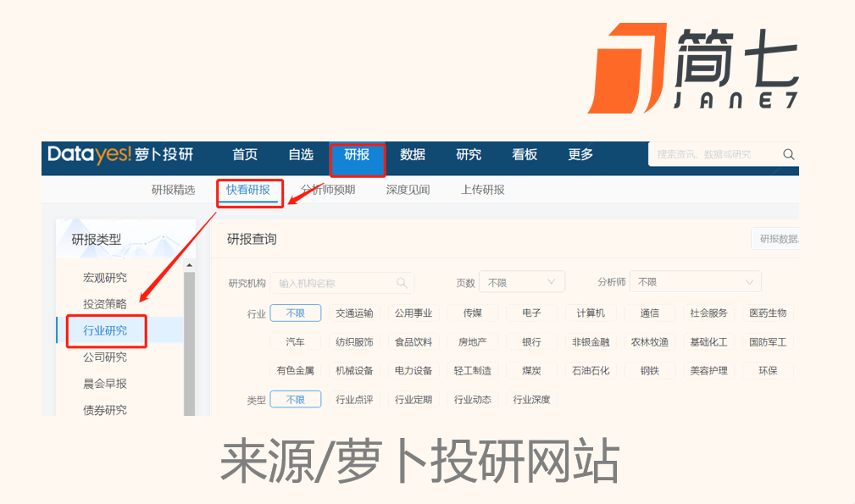Viewport: 855px width, 504px height.
Task: Select 汽车 industry filter
Action: [296, 342]
